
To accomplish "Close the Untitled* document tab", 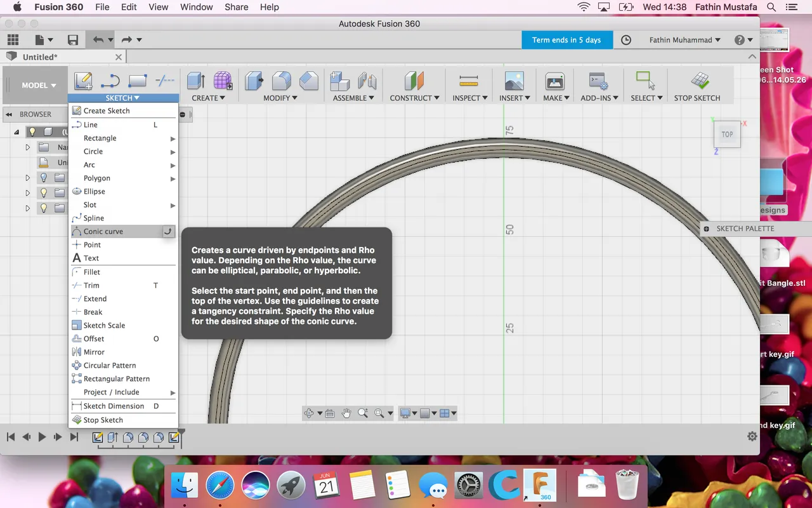I will tap(118, 57).
